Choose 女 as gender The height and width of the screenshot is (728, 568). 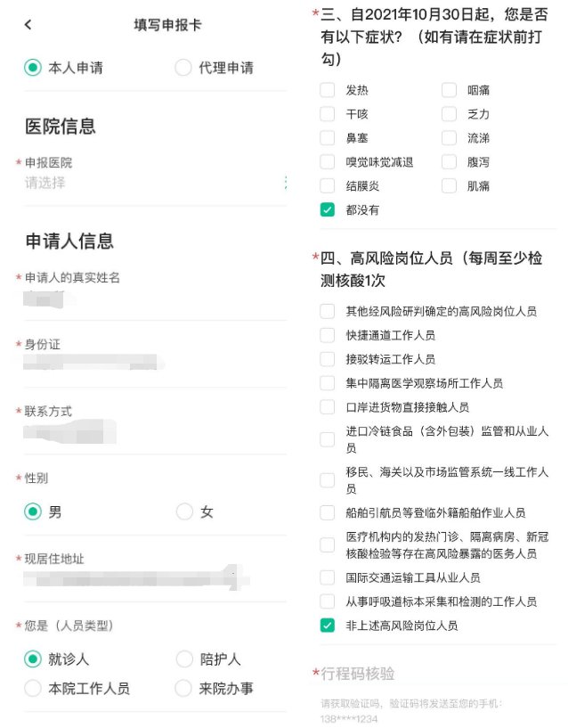(184, 511)
